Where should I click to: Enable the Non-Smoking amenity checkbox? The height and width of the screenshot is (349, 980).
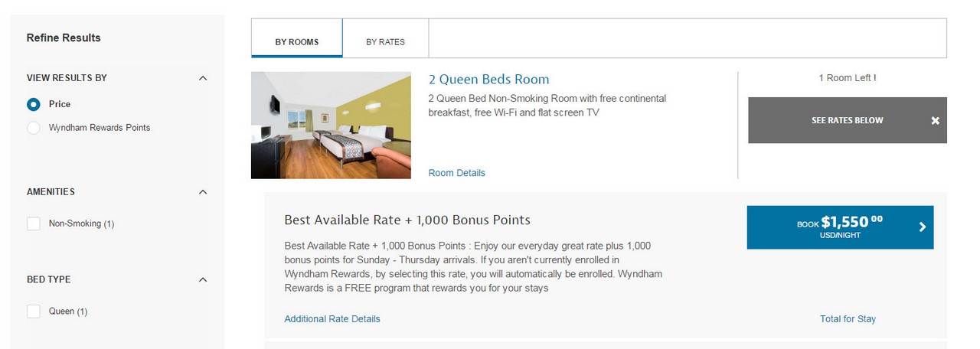pos(34,223)
